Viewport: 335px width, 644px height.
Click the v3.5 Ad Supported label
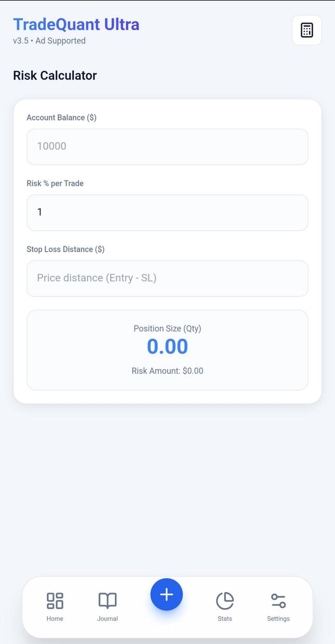pos(49,41)
